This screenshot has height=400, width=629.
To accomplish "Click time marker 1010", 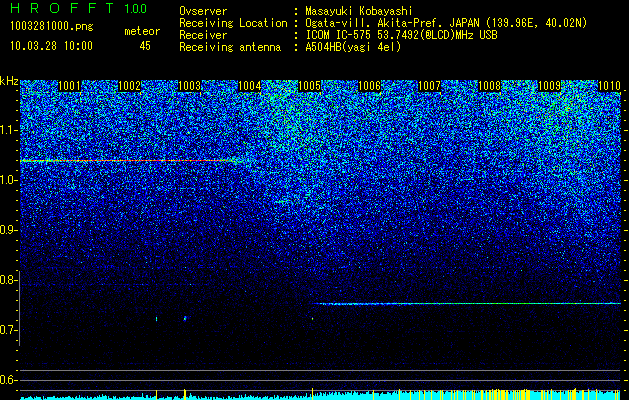I will (609, 86).
